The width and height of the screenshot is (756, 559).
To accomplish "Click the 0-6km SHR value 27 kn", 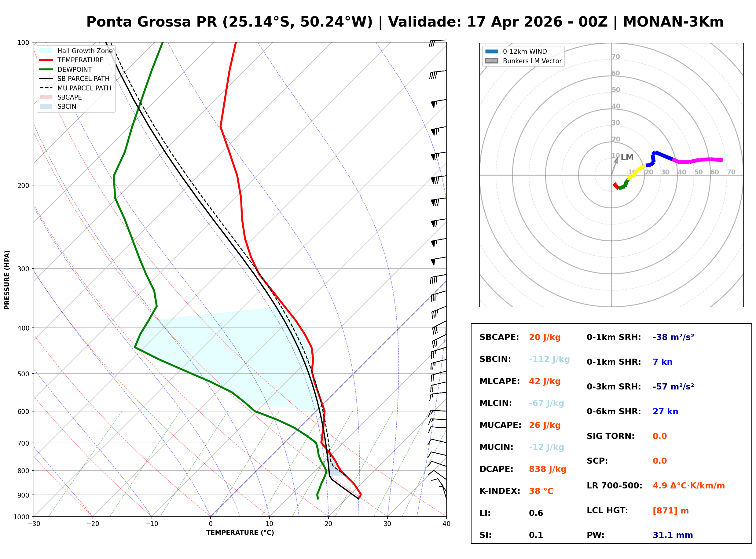I will (x=665, y=411).
